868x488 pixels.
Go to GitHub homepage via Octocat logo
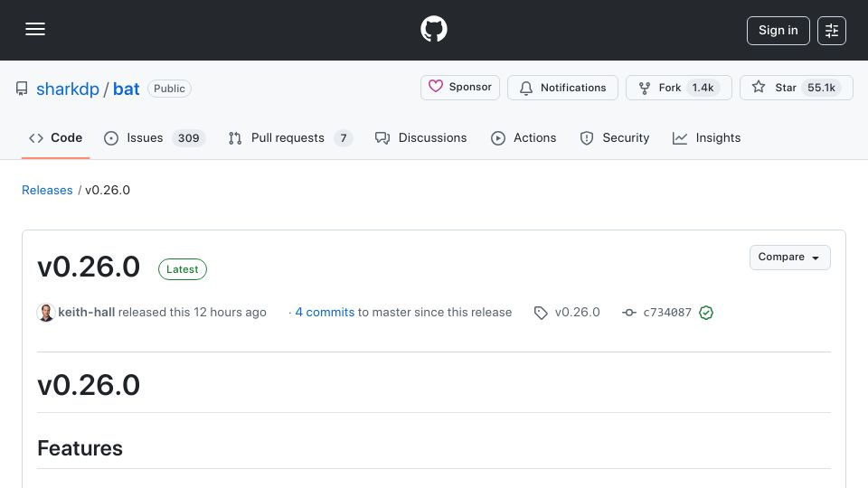point(433,29)
